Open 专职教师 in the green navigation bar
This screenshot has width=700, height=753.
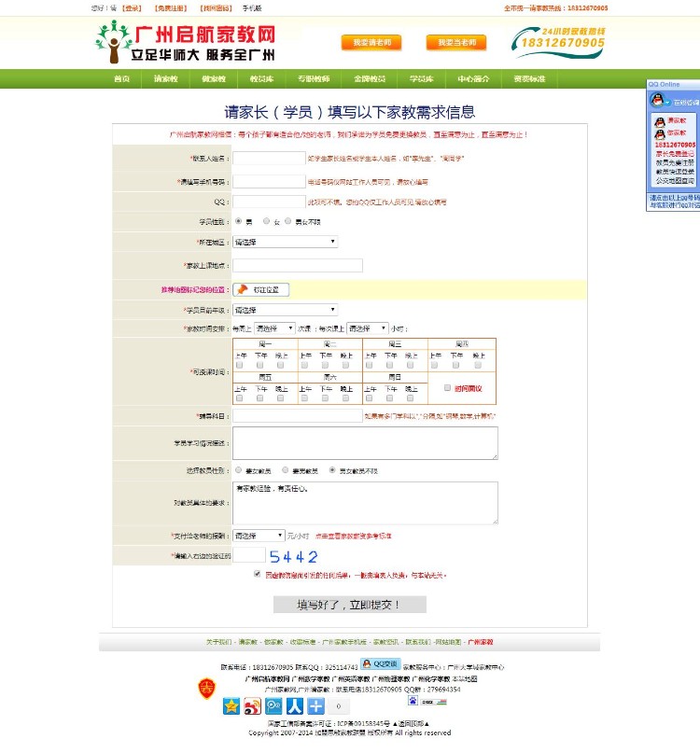pos(314,78)
